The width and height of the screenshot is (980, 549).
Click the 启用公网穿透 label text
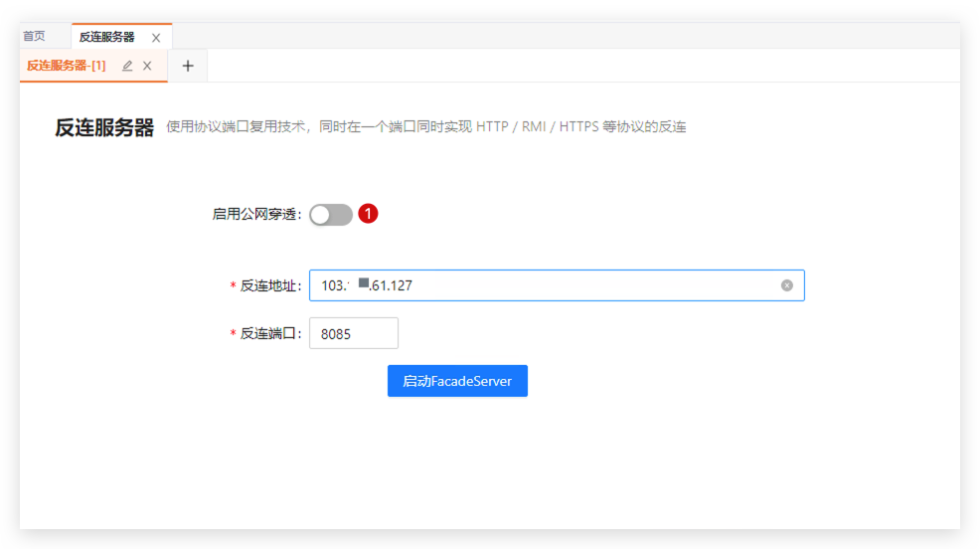click(x=255, y=214)
